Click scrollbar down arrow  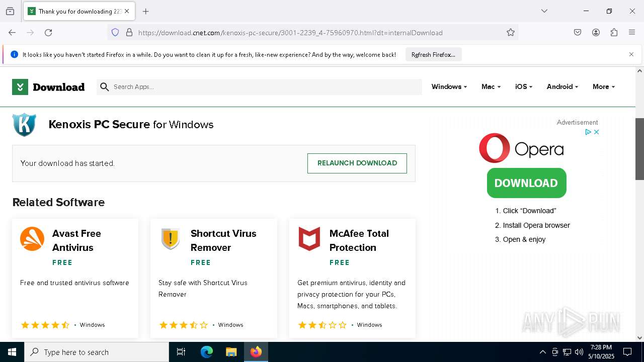coord(640,338)
